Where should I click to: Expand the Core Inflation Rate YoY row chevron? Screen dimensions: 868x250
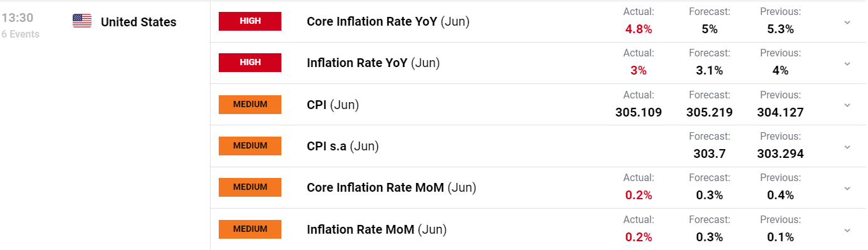click(847, 23)
